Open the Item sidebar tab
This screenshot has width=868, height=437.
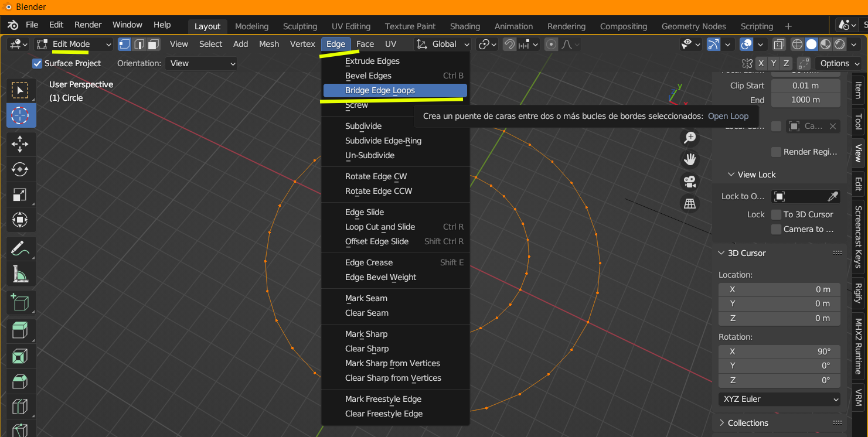click(858, 90)
